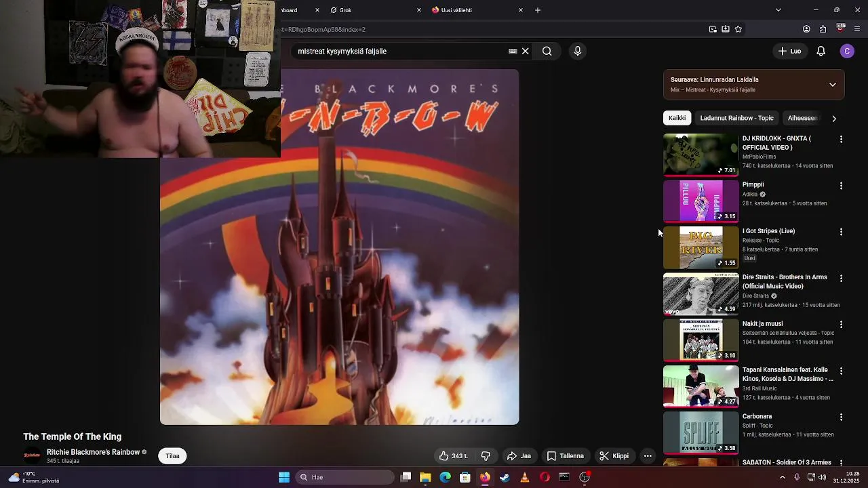Open the red extension icon with badge
Screen dimensions: 868x488
[841, 28]
